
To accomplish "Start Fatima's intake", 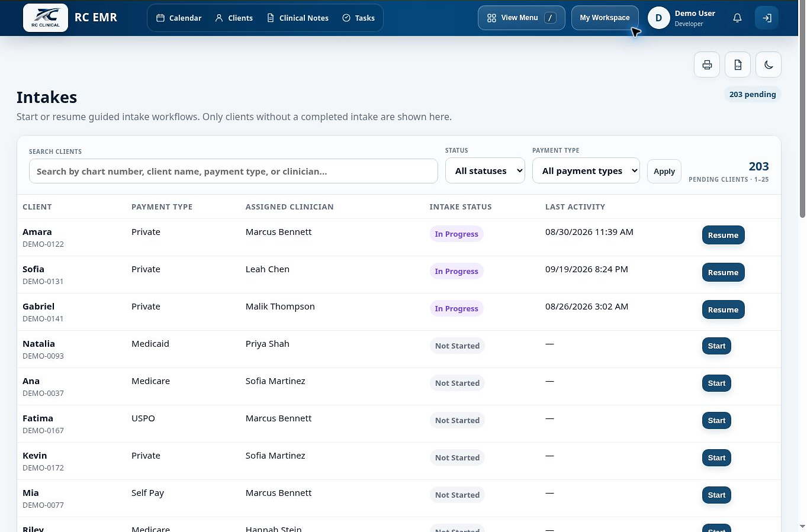I will 716,420.
